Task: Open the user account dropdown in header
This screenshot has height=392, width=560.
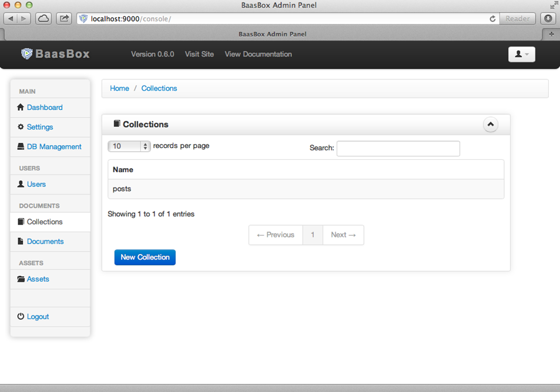Action: click(x=521, y=54)
